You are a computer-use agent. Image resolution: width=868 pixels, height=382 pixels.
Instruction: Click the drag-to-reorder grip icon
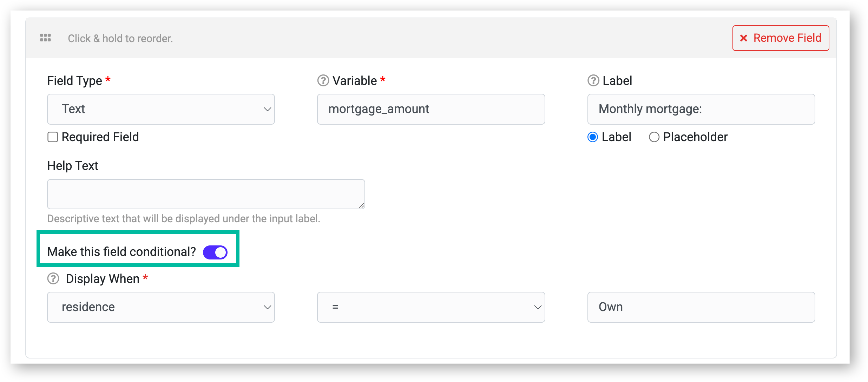pyautogui.click(x=45, y=38)
